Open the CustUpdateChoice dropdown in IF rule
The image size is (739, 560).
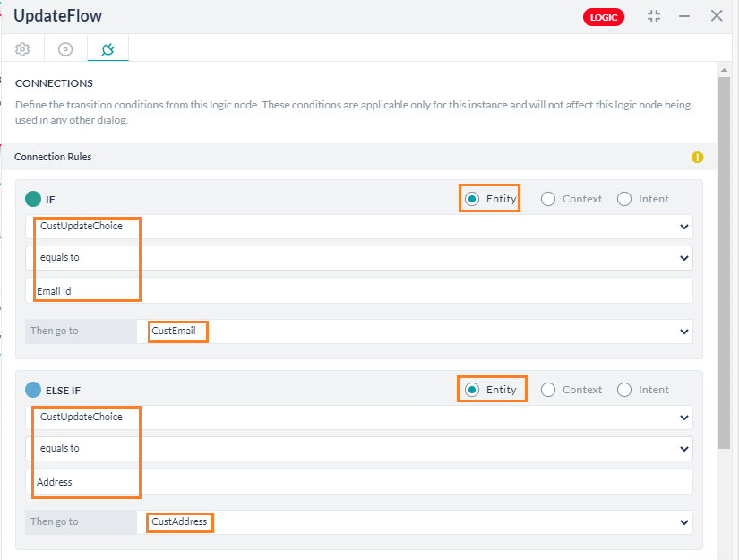coord(685,227)
